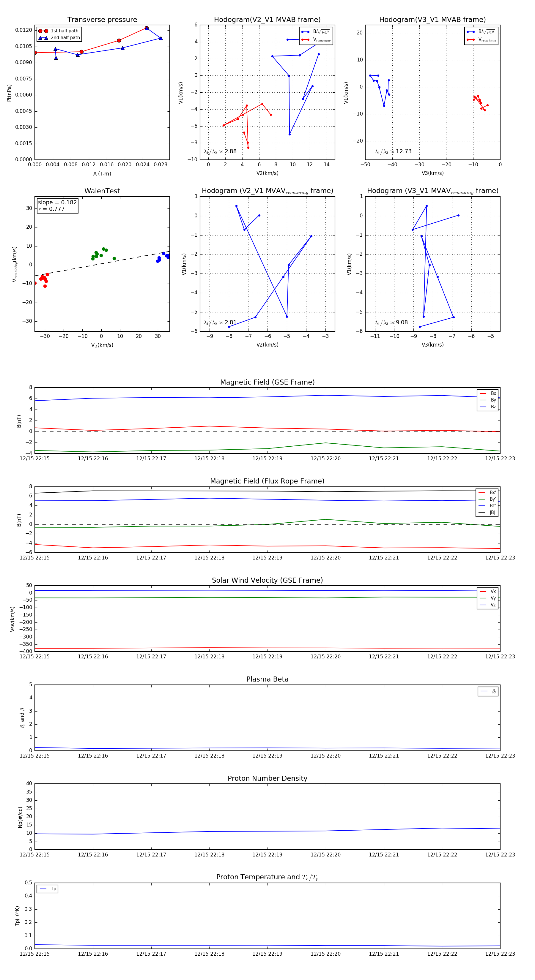Click 'Hodogram (V3_V1 MVAV remaining frame)' title
535x980 pixels.
432,191
